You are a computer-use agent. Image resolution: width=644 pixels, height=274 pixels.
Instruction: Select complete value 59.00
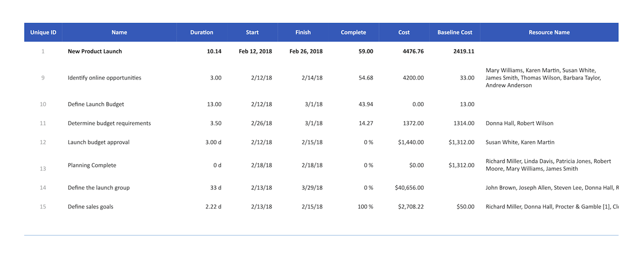point(366,51)
